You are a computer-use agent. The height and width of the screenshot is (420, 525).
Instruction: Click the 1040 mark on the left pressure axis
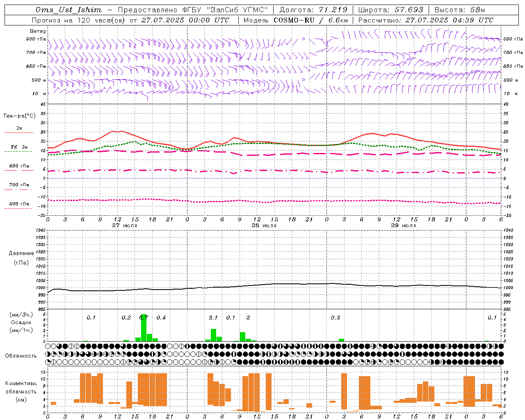pyautogui.click(x=40, y=230)
